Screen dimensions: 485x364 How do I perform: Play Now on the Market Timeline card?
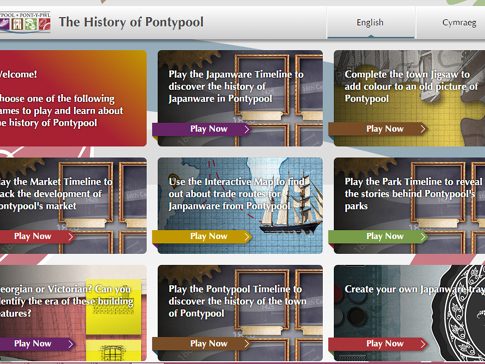point(37,237)
